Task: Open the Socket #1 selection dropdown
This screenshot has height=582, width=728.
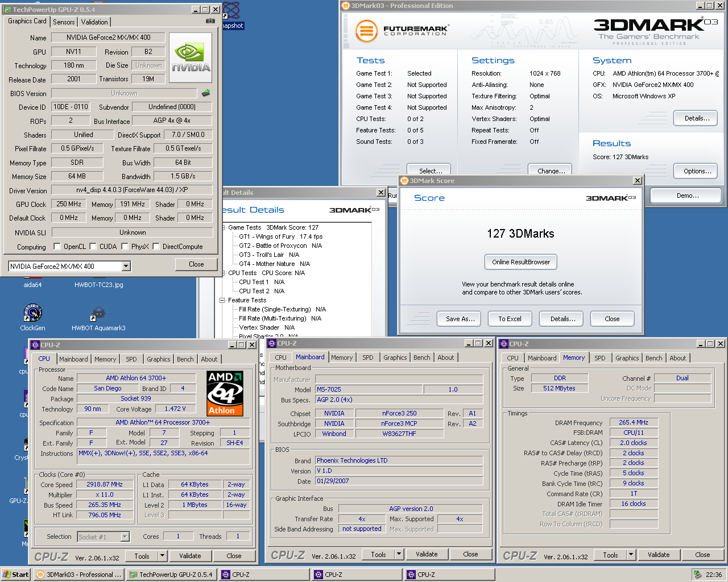Action: click(125, 537)
